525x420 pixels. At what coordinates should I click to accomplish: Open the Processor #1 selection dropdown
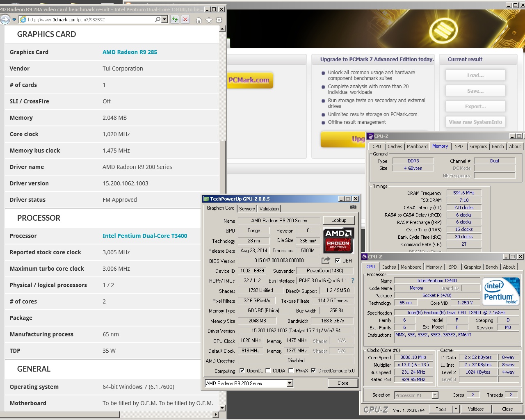pyautogui.click(x=435, y=395)
